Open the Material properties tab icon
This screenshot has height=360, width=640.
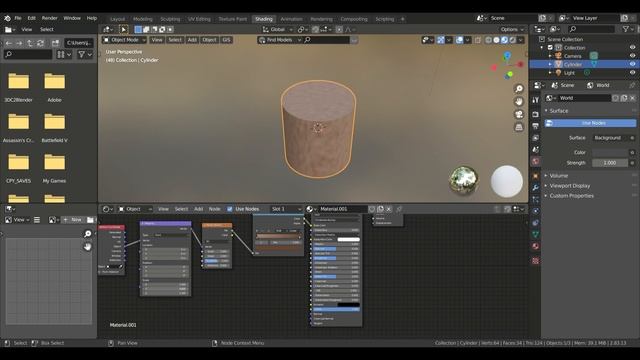536,246
